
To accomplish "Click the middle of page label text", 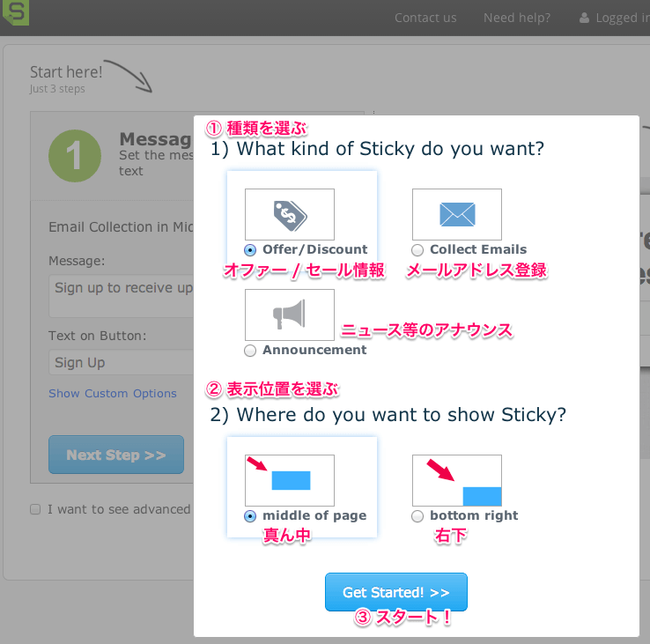I will click(x=314, y=515).
